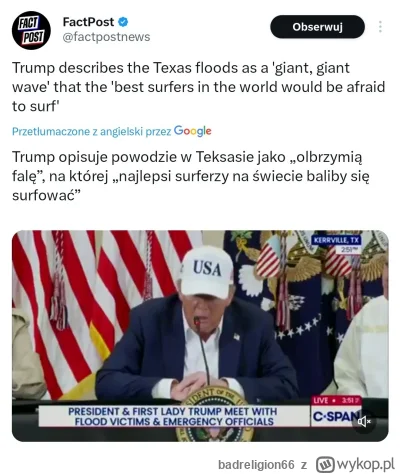400x474 pixels.
Task: Click the Kerrville, TX location tag
Action: pyautogui.click(x=336, y=240)
